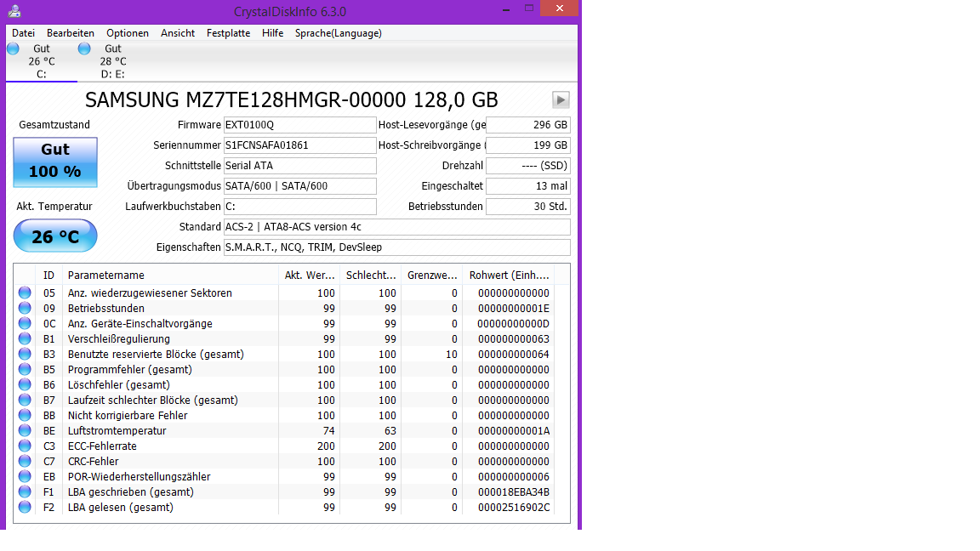The width and height of the screenshot is (980, 551).
Task: Click 'Laufzeit schlechter Blöcke (gesamt)' text
Action: point(153,400)
